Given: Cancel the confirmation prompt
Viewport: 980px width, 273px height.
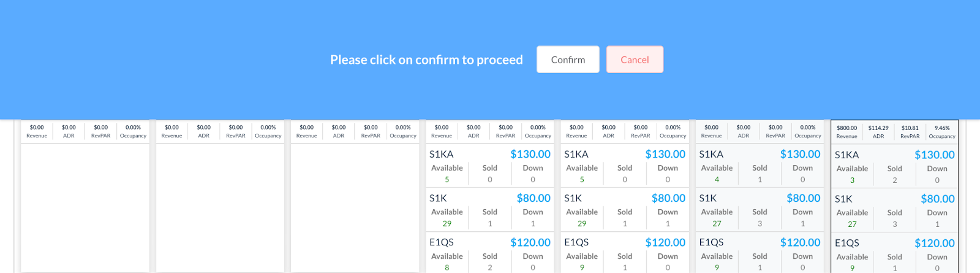Looking at the screenshot, I should (635, 60).
